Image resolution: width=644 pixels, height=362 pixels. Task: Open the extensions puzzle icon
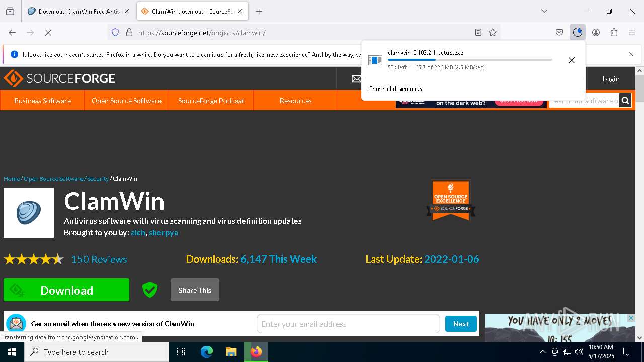[x=614, y=32]
